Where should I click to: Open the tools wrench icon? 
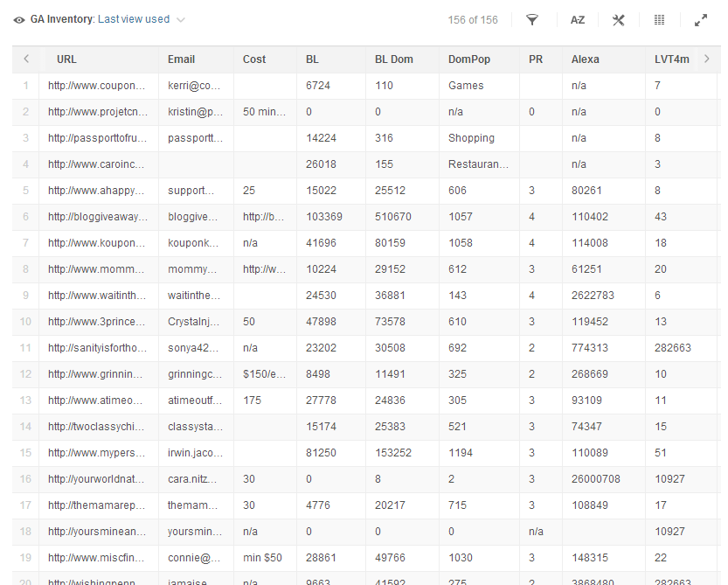point(618,20)
